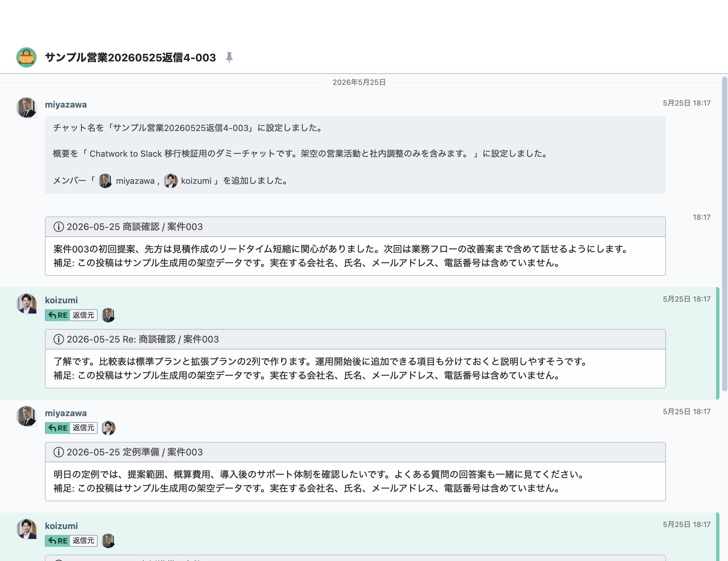This screenshot has width=728, height=561.
Task: Open the RE 返信元 badge in koizumi's first reply
Action: (71, 315)
